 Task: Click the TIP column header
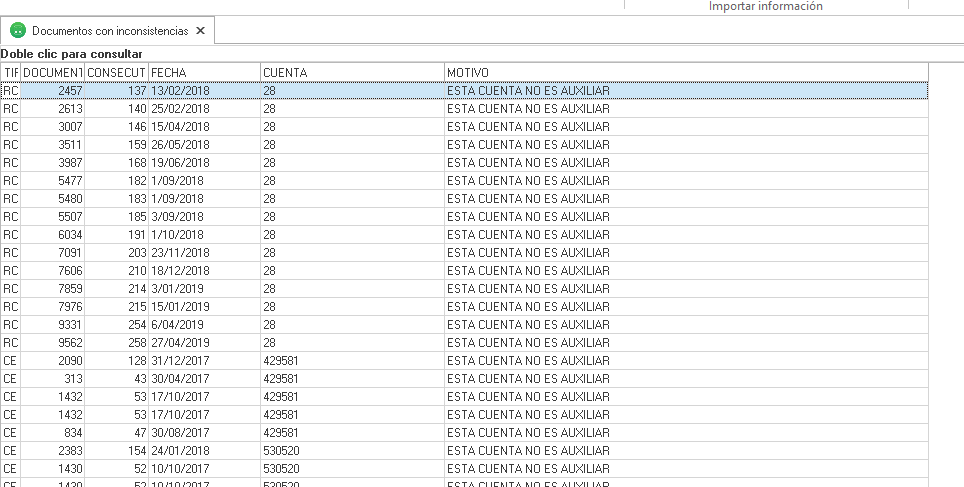pos(11,73)
